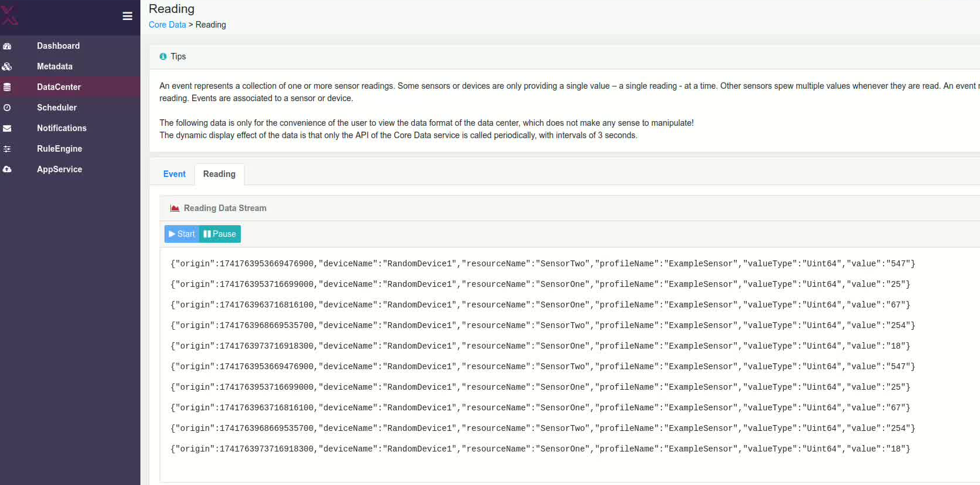Screen dimensions: 980x485
Task: Select the Reading tab
Action: point(219,174)
